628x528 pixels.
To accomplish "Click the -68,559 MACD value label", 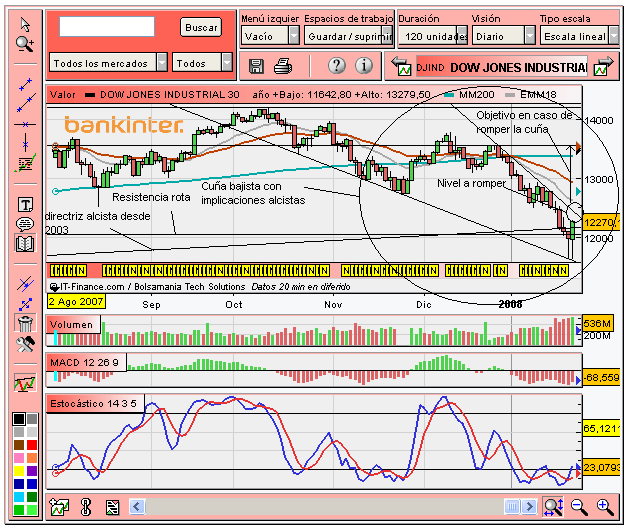I will [x=602, y=377].
